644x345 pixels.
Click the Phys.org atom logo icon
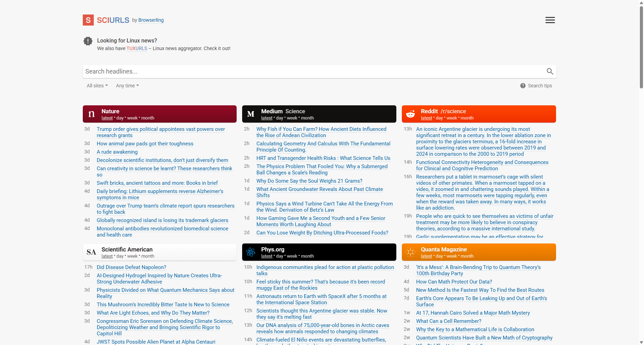(251, 252)
